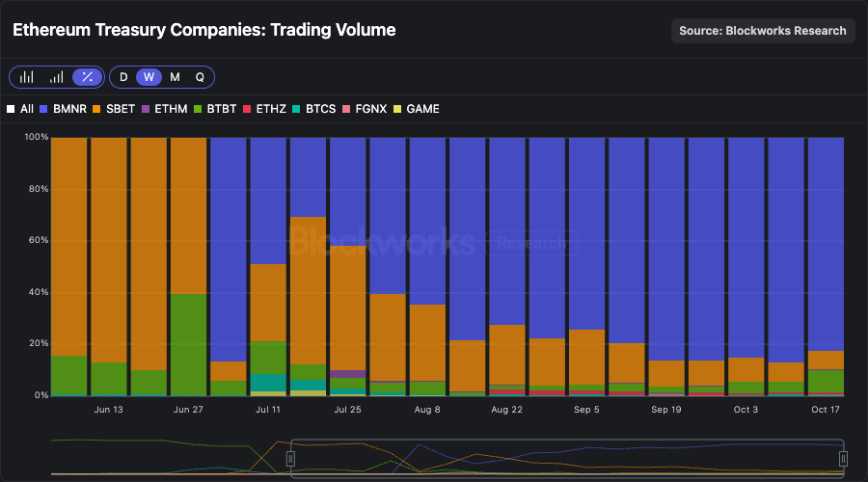Click the right range slider handle
This screenshot has width=868, height=482.
coord(843,459)
